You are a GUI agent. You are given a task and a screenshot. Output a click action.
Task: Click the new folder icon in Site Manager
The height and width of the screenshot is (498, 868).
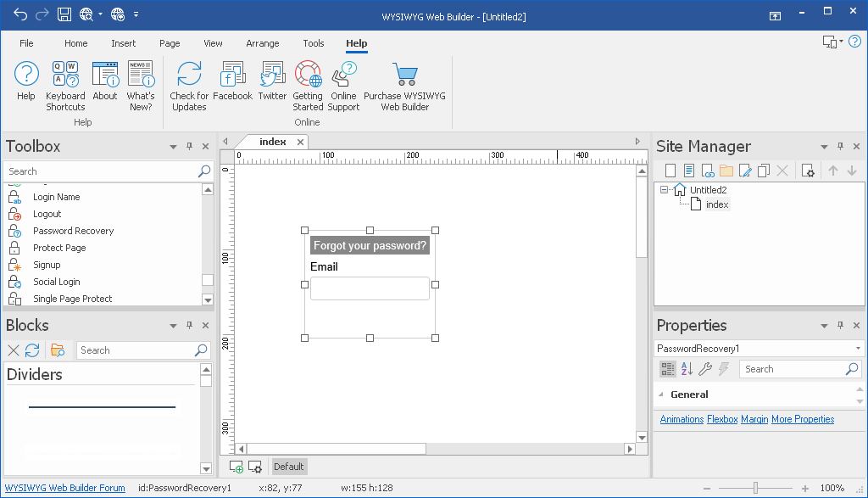tap(726, 171)
